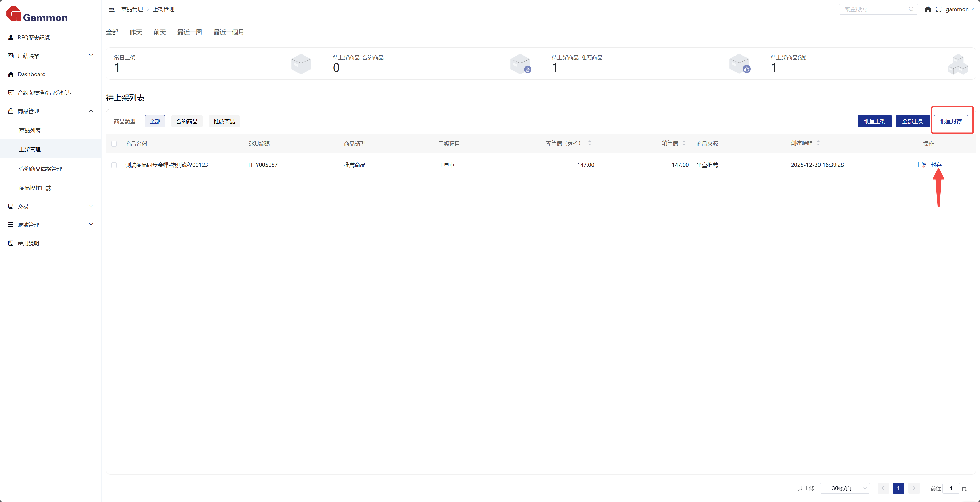Toggle the fullscreen icon in header

939,9
